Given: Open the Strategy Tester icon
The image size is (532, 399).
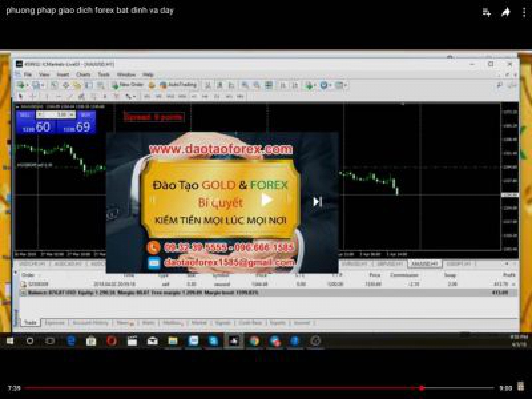Looking at the screenshot, I should pyautogui.click(x=101, y=85).
